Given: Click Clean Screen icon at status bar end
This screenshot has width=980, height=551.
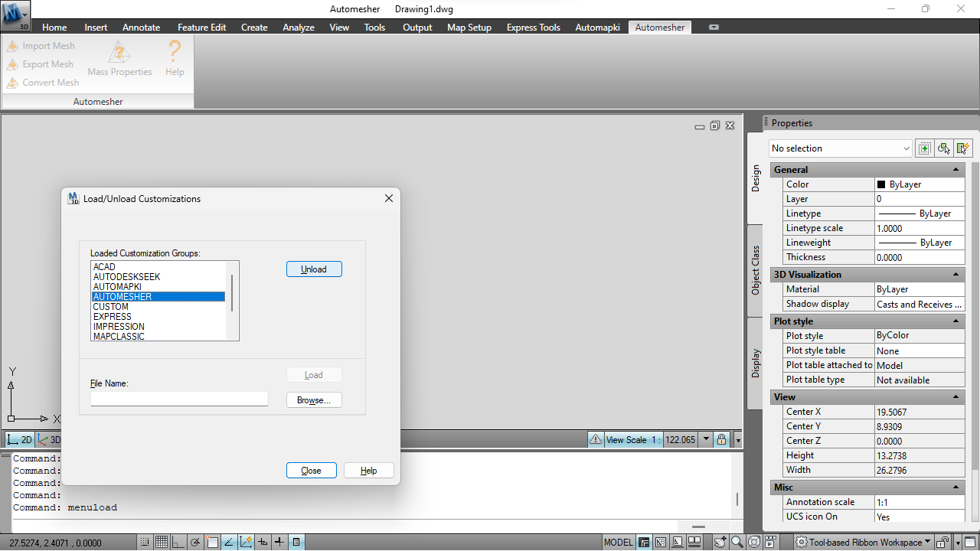Looking at the screenshot, I should click(971, 543).
